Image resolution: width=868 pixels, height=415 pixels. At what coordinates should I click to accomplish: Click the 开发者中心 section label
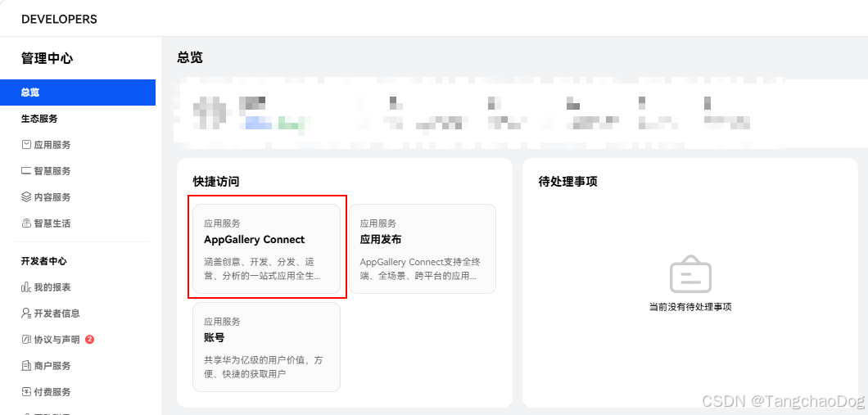pos(43,261)
